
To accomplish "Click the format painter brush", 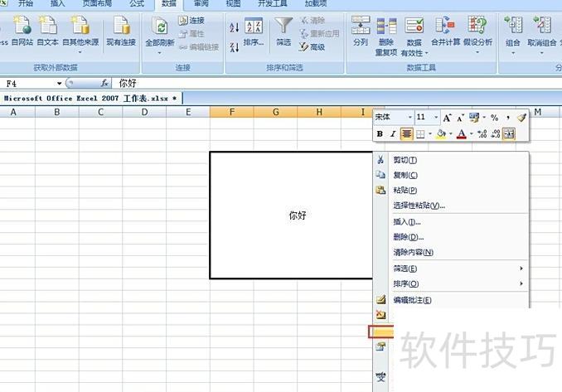I will tap(521, 117).
